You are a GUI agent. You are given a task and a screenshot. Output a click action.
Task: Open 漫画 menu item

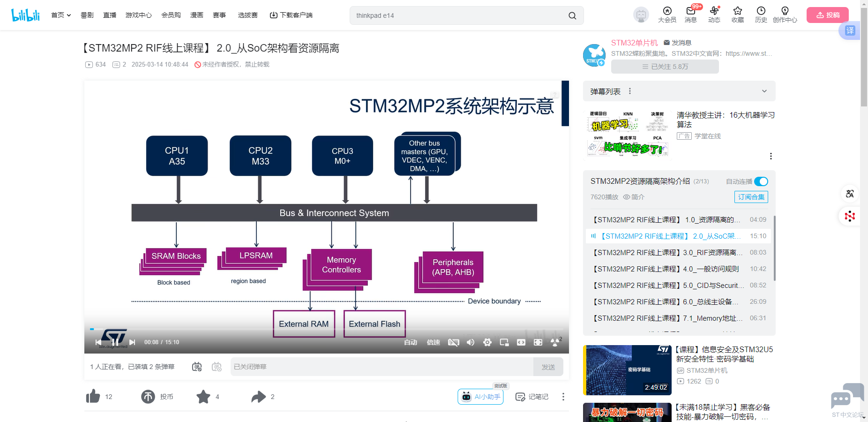point(197,15)
